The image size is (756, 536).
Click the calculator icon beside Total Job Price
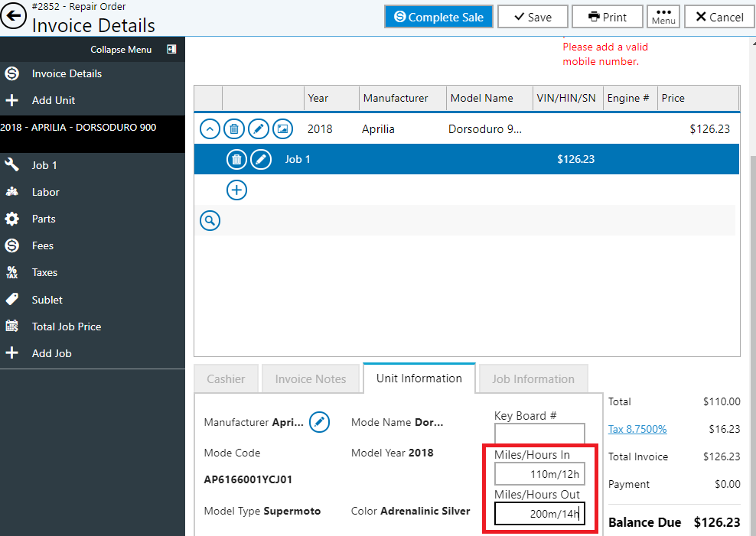click(12, 326)
